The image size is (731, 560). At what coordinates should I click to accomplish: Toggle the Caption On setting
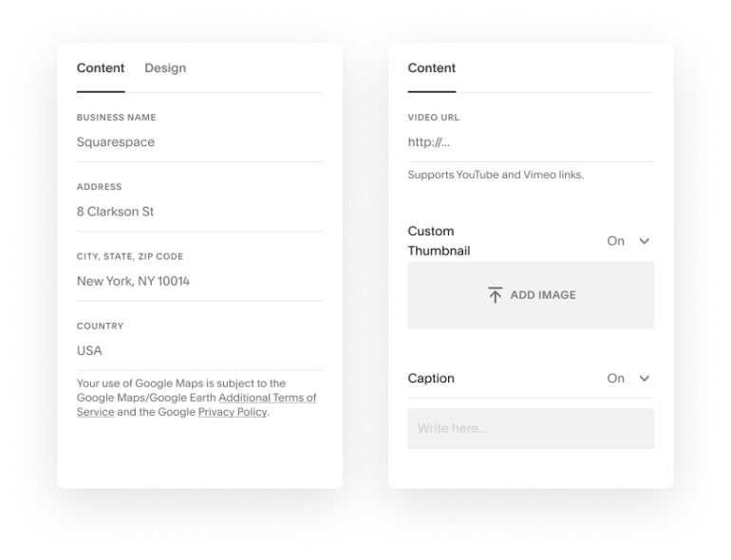tap(616, 379)
